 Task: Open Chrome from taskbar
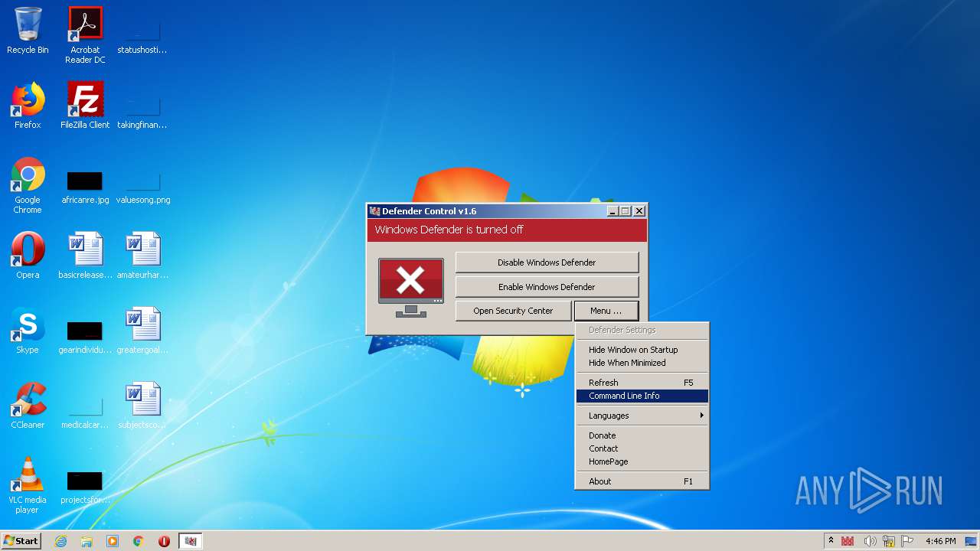click(139, 541)
